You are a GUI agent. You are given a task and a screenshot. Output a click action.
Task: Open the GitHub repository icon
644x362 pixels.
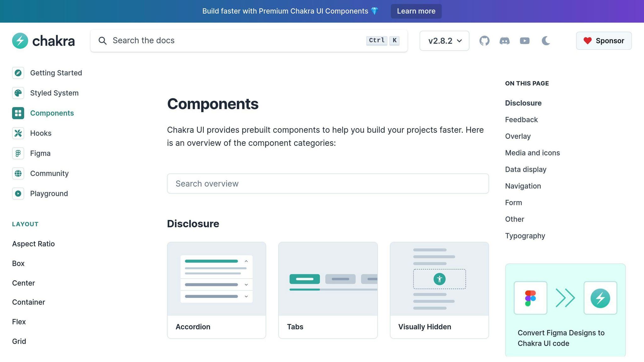pyautogui.click(x=484, y=41)
